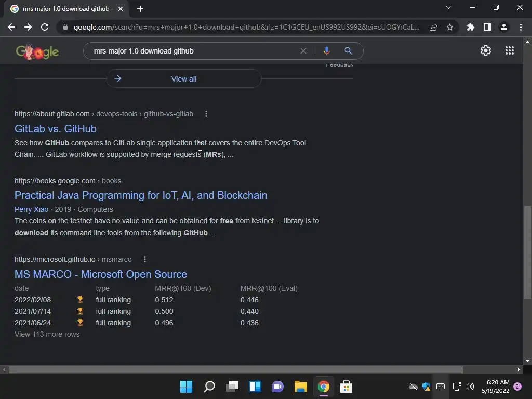Reload the Google search page
532x399 pixels.
[x=45, y=27]
